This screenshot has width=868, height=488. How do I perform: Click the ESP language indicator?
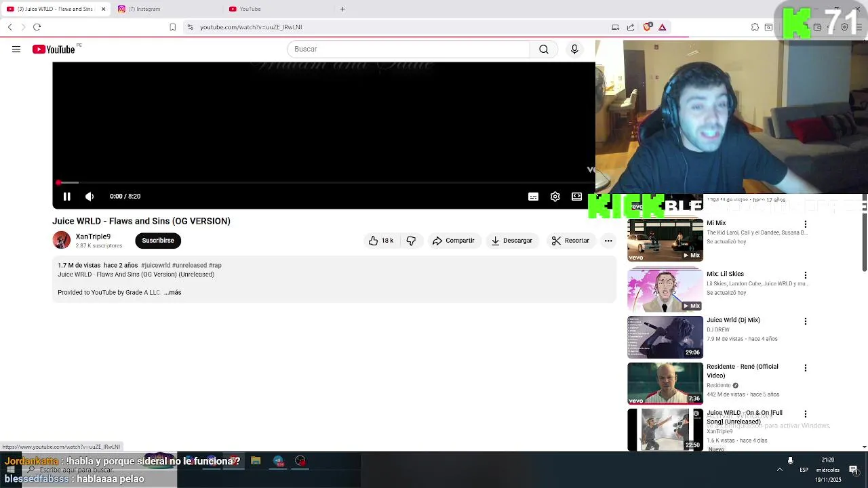pyautogui.click(x=804, y=470)
